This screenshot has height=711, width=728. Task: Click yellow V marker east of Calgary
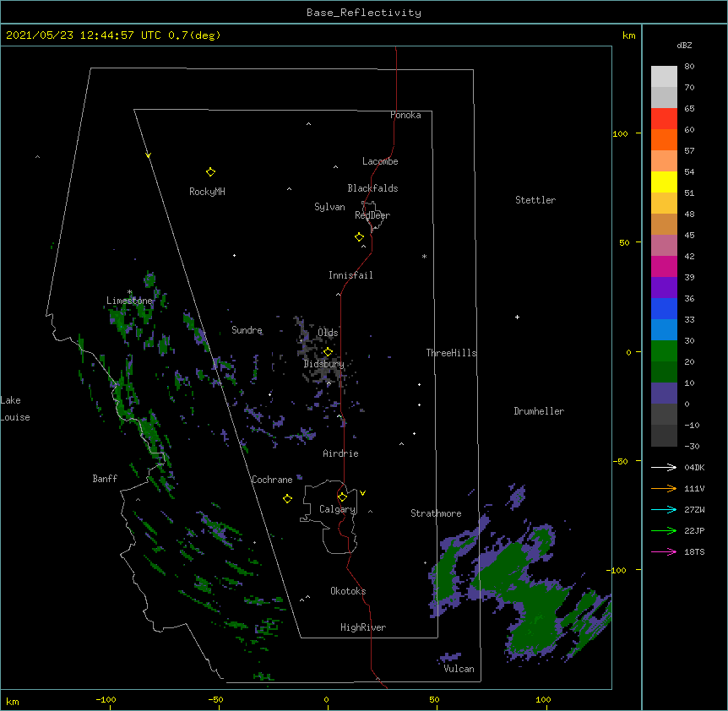pos(362,493)
